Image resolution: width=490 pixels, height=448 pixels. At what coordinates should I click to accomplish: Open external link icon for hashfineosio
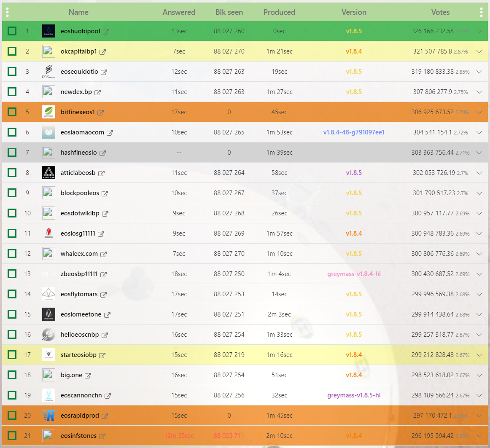tap(102, 153)
